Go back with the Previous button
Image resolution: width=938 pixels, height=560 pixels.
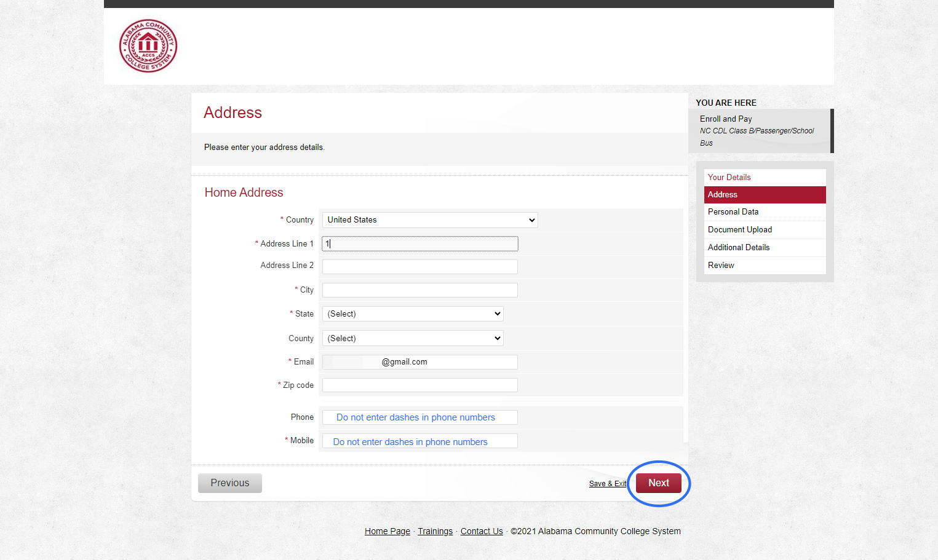[230, 483]
